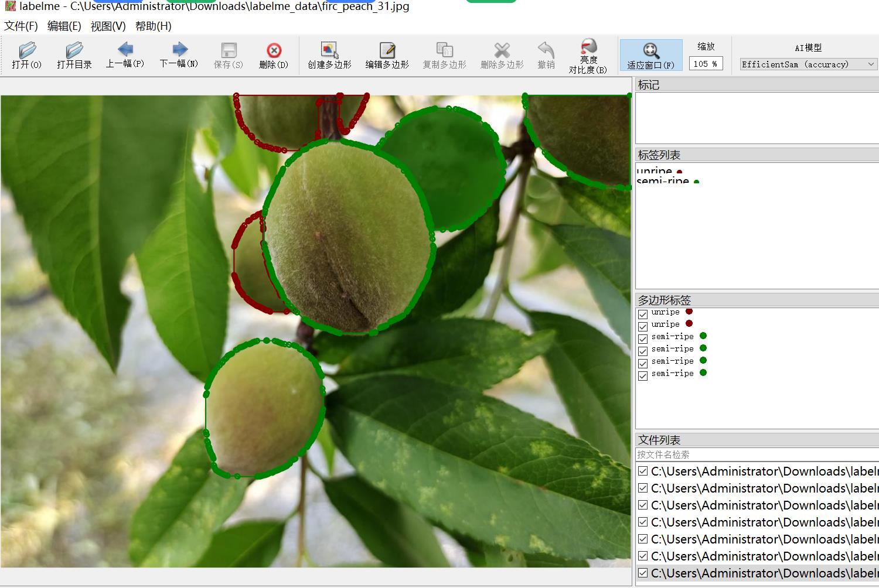Expand the EfficientSam AI model dropdown
The width and height of the screenshot is (879, 588).
click(808, 64)
